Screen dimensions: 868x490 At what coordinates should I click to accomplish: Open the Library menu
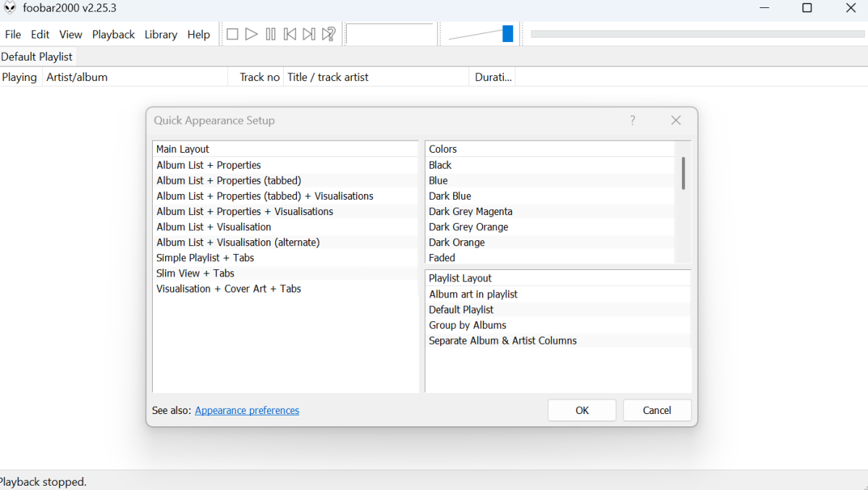(x=160, y=34)
